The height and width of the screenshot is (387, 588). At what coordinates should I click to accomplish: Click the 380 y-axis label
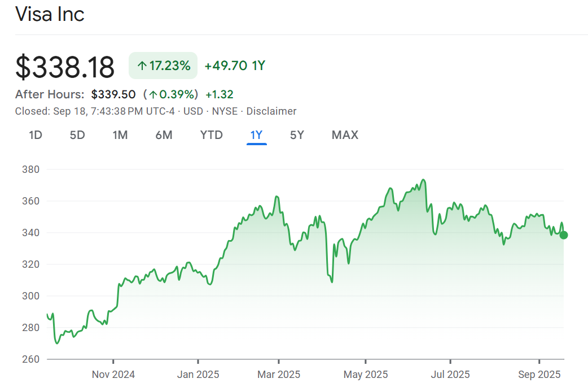pos(30,169)
